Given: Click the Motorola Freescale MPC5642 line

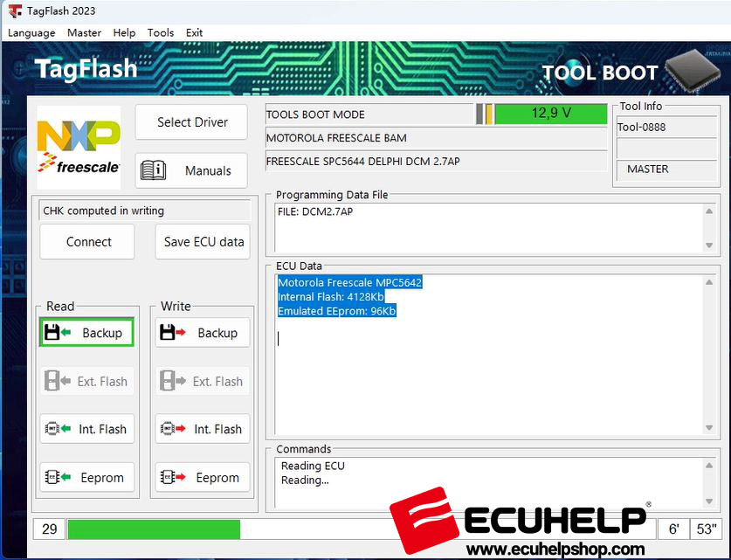Looking at the screenshot, I should [x=349, y=282].
